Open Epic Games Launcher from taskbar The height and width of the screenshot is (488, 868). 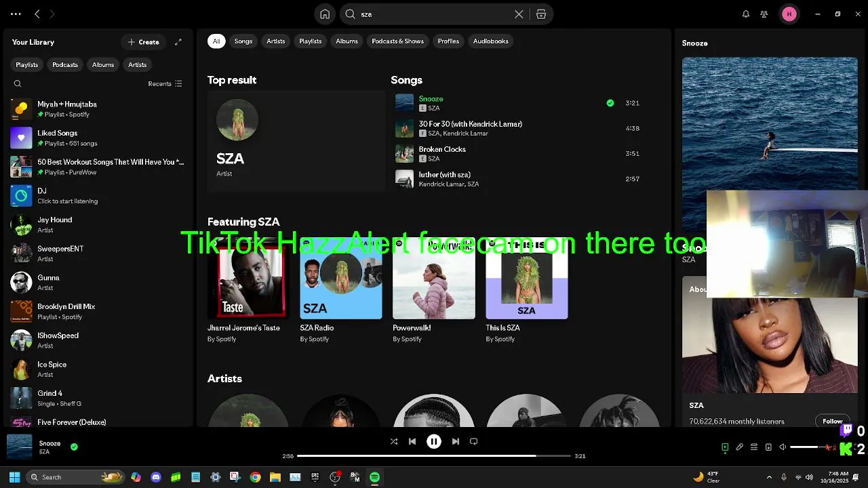[315, 477]
